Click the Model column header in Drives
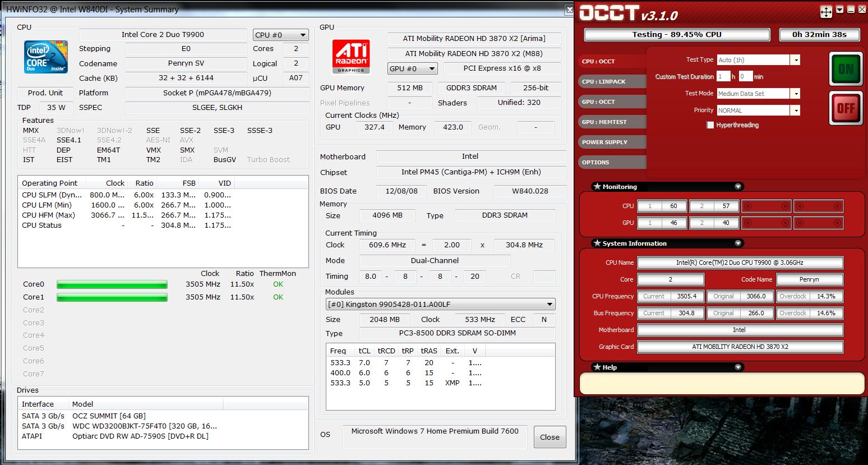The width and height of the screenshot is (868, 465). [x=146, y=404]
